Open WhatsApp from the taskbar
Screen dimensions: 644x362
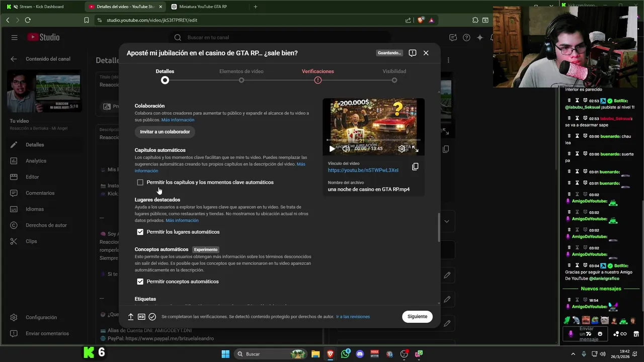345,354
